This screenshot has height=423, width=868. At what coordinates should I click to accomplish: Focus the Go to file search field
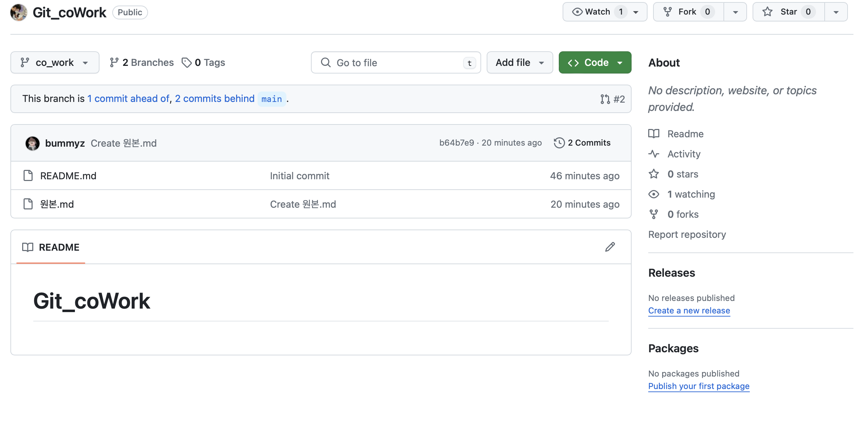(396, 62)
